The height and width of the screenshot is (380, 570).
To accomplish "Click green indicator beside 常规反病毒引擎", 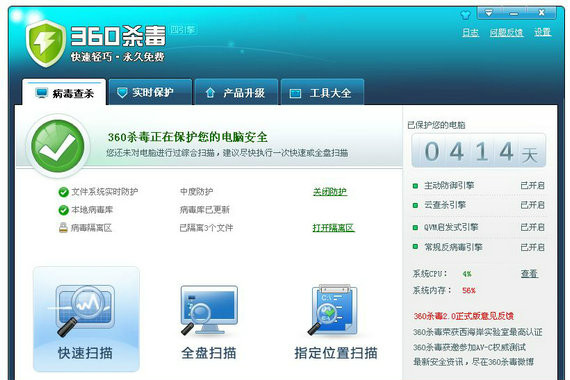I will [x=415, y=247].
